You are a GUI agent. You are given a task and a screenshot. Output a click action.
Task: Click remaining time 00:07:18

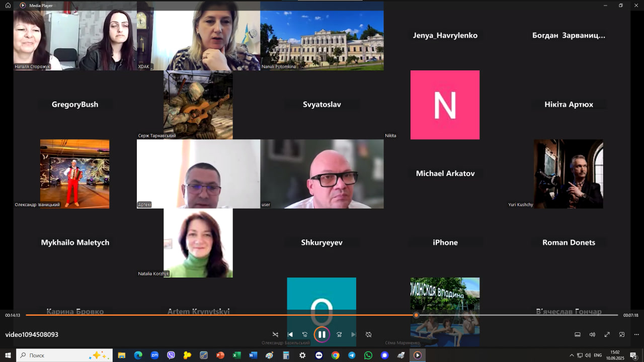click(x=631, y=315)
